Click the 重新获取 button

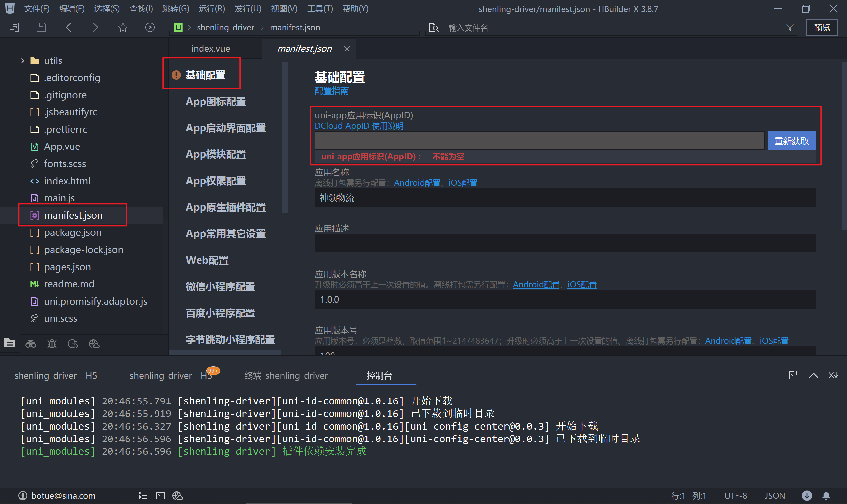click(791, 141)
